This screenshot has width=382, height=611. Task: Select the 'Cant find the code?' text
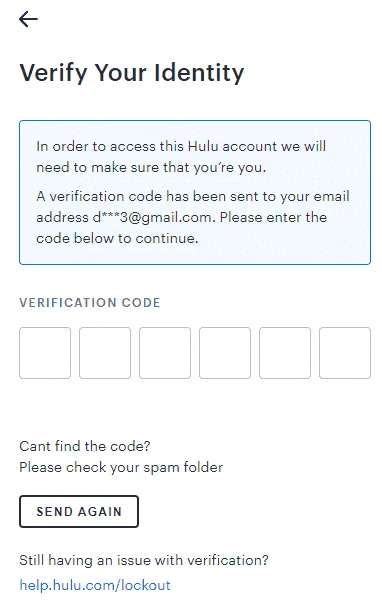point(85,446)
